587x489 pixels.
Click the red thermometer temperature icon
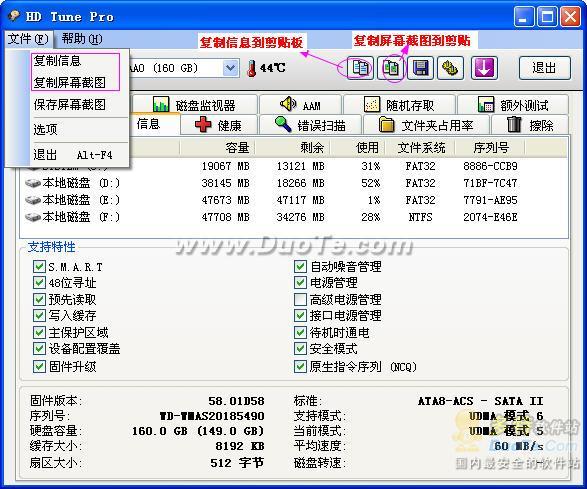coord(252,69)
